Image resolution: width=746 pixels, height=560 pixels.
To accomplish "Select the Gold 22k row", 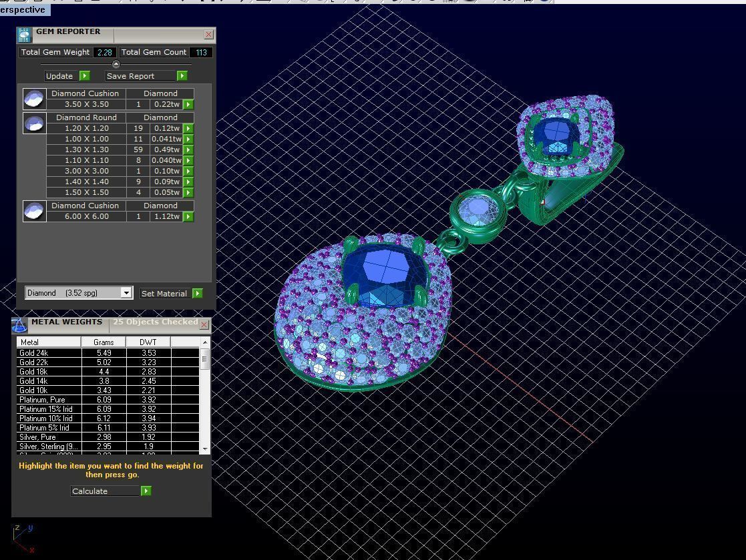I will (108, 362).
